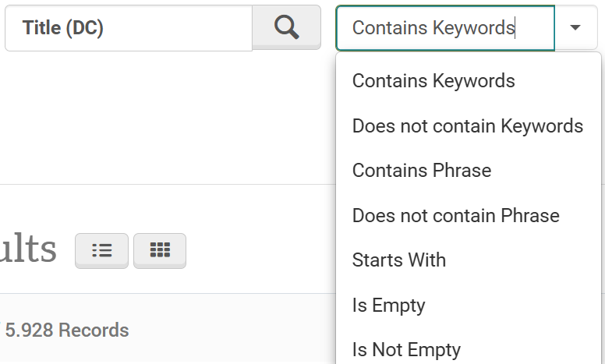Switch results to list view

click(x=101, y=250)
